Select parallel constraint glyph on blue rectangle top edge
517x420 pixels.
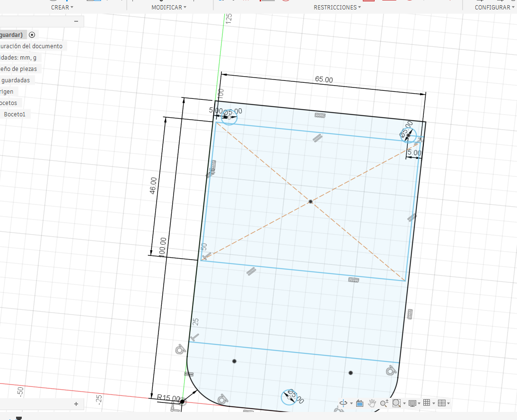[317, 138]
